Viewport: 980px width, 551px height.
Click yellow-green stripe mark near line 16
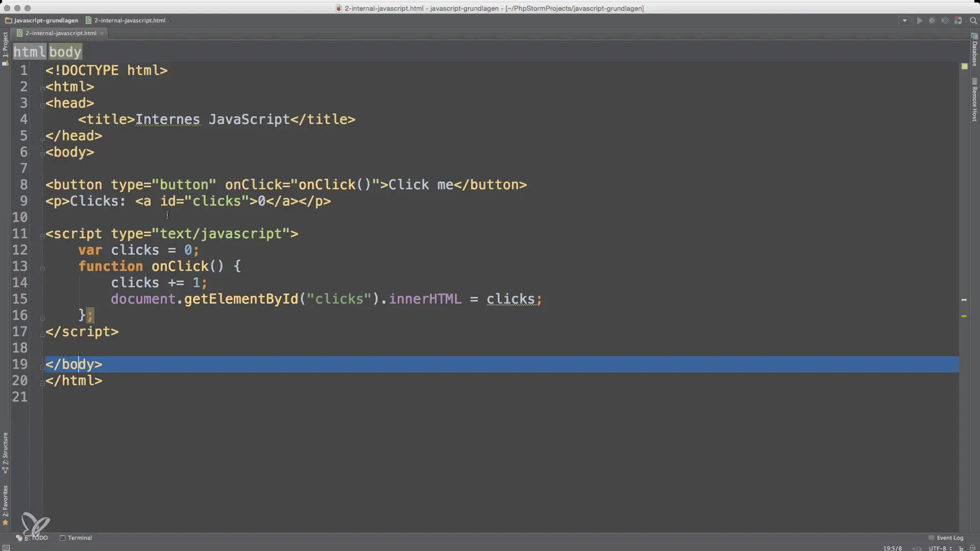click(964, 316)
